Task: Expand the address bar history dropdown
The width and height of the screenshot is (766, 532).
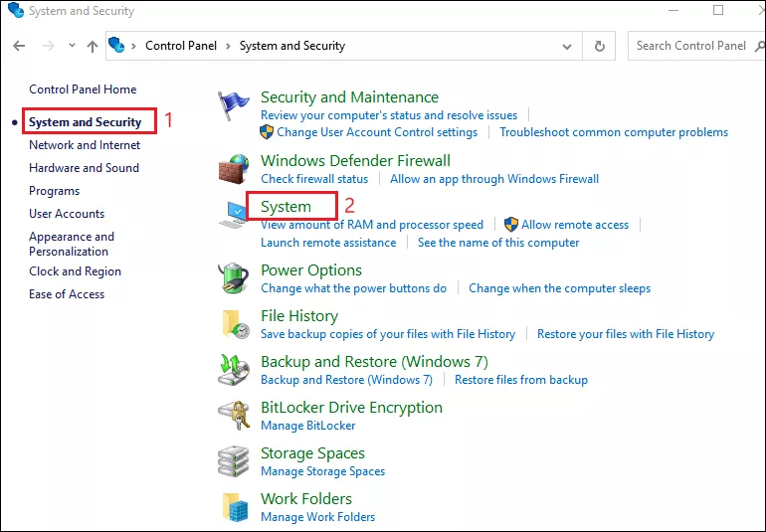Action: click(567, 47)
